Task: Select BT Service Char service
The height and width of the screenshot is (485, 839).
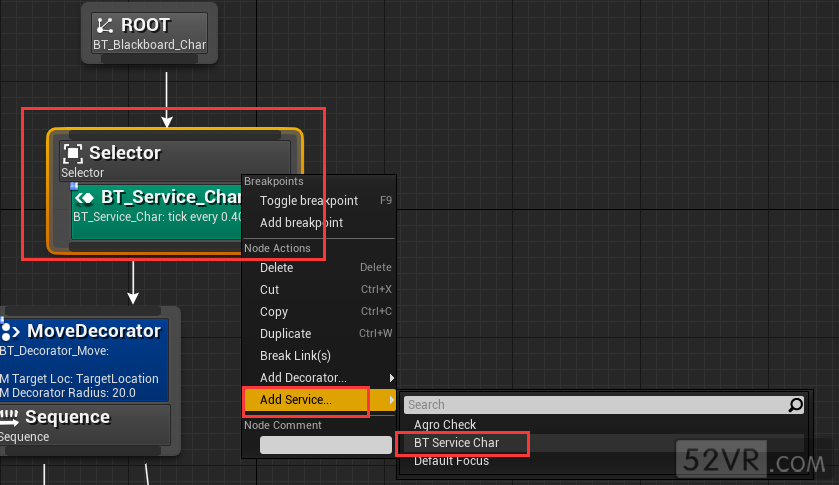Action: click(x=456, y=443)
